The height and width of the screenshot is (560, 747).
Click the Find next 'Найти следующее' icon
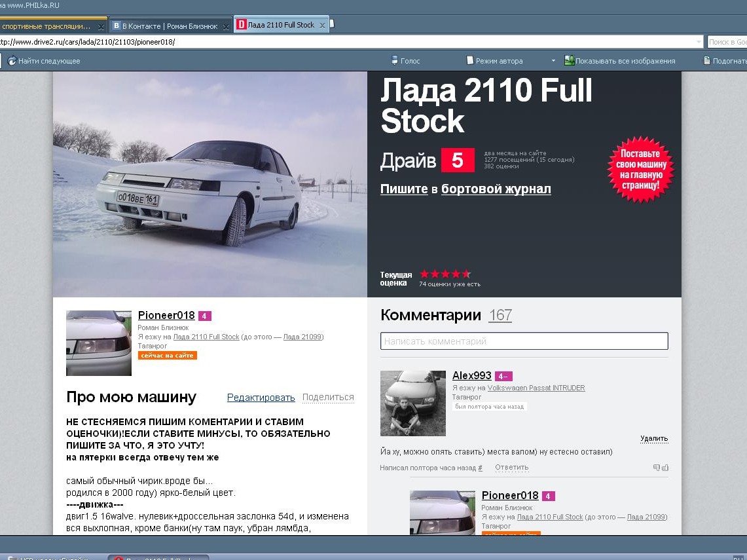pyautogui.click(x=12, y=60)
